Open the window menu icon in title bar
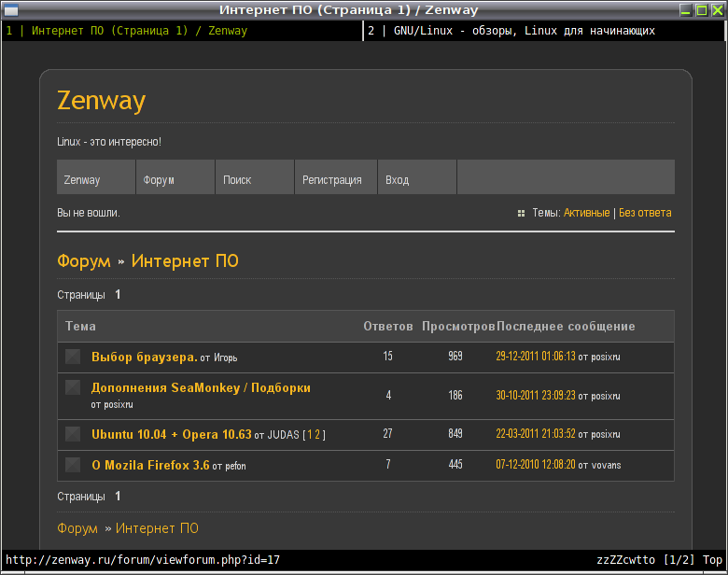728x575 pixels. [10, 9]
